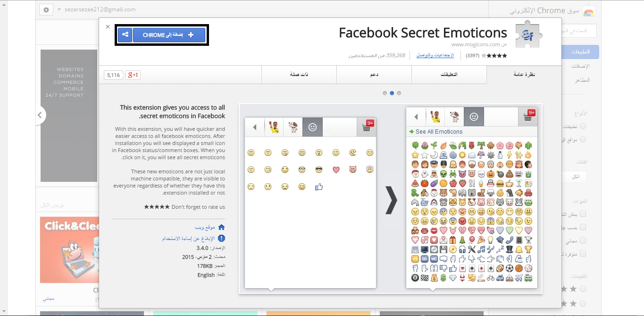Tick the مجاني free checkbox

click(583, 240)
